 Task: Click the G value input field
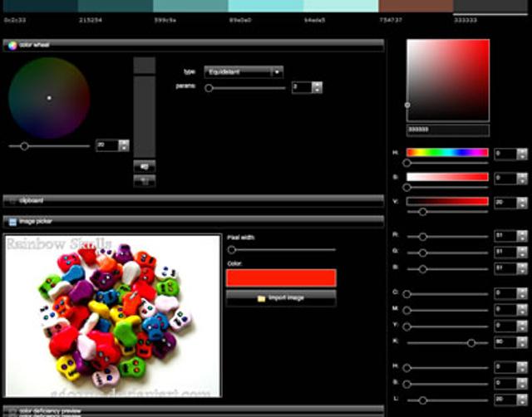[x=505, y=252]
